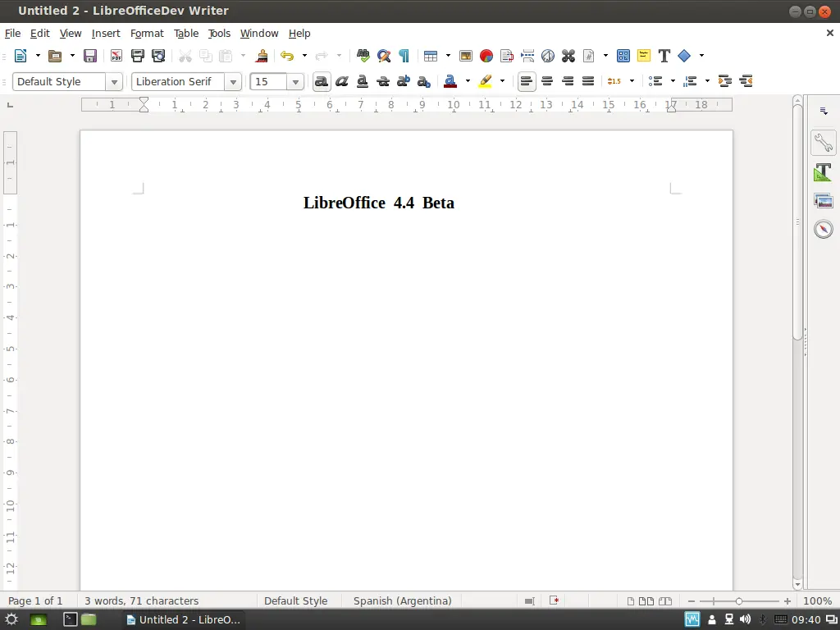Insert a basic shape with the blue diamond
The width and height of the screenshot is (840, 630).
[x=684, y=56]
